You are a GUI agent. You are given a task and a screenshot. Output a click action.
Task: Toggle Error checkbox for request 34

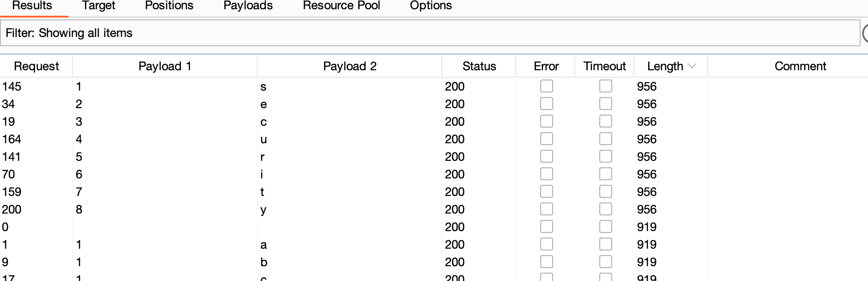[x=546, y=104]
